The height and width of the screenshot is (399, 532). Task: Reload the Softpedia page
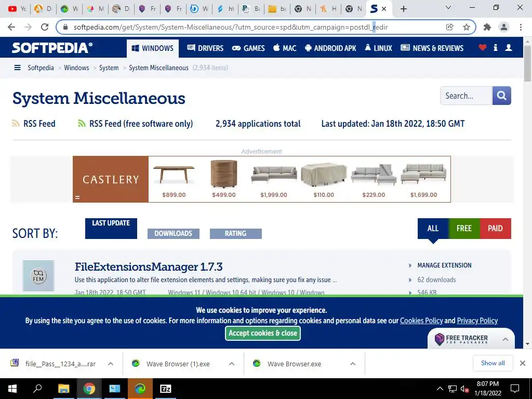(x=45, y=27)
